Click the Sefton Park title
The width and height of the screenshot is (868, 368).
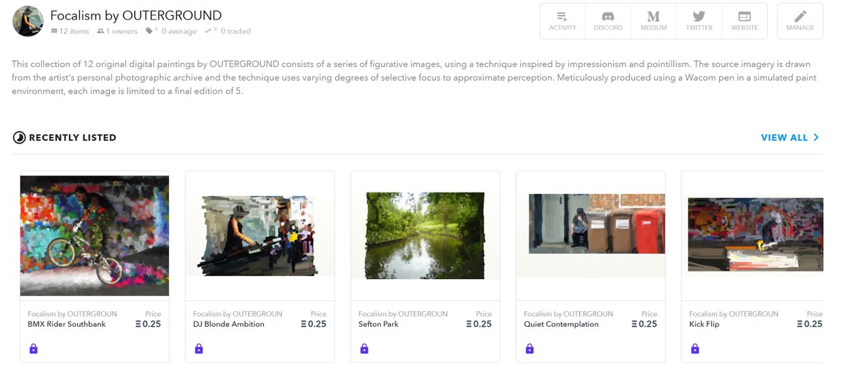coord(378,325)
